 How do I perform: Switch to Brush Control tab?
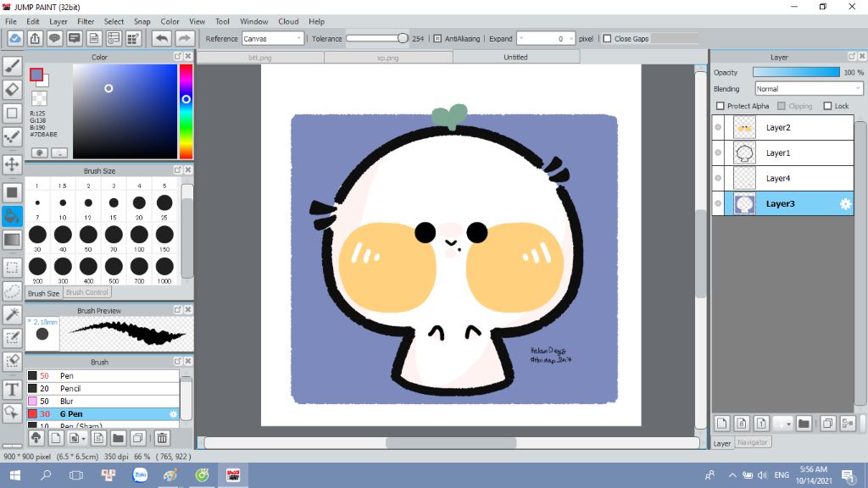[87, 292]
